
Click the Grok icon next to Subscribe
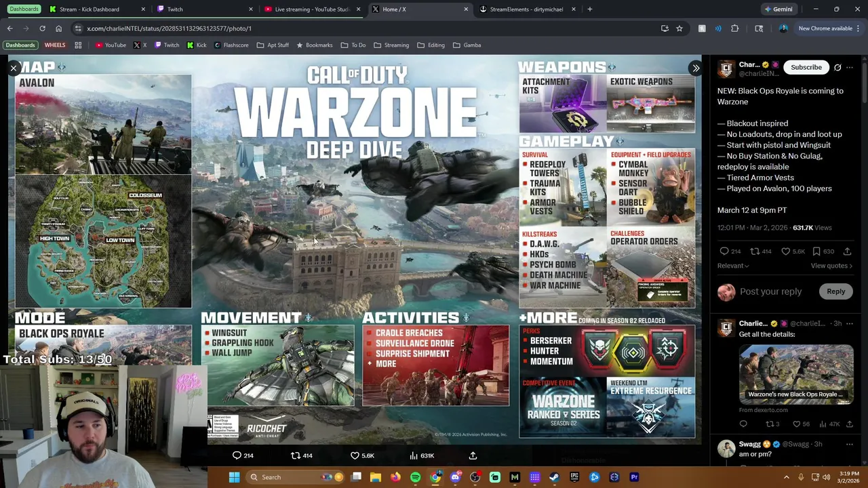pos(837,67)
